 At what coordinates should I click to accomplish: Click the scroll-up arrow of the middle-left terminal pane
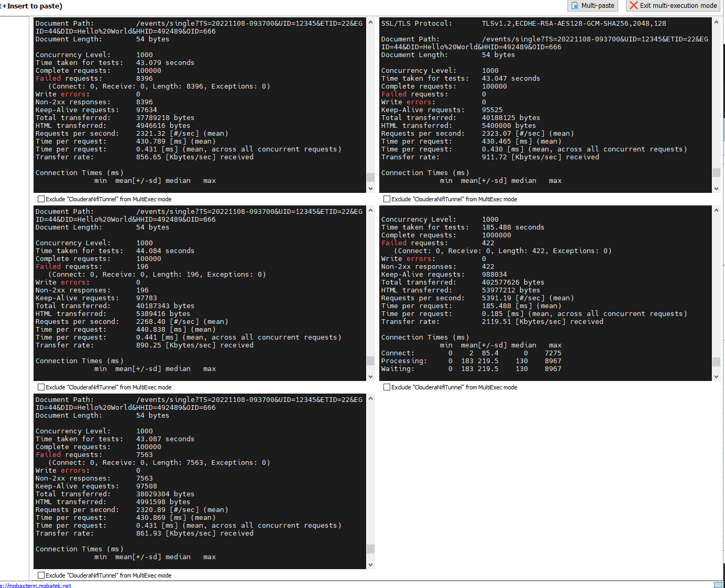coord(371,211)
